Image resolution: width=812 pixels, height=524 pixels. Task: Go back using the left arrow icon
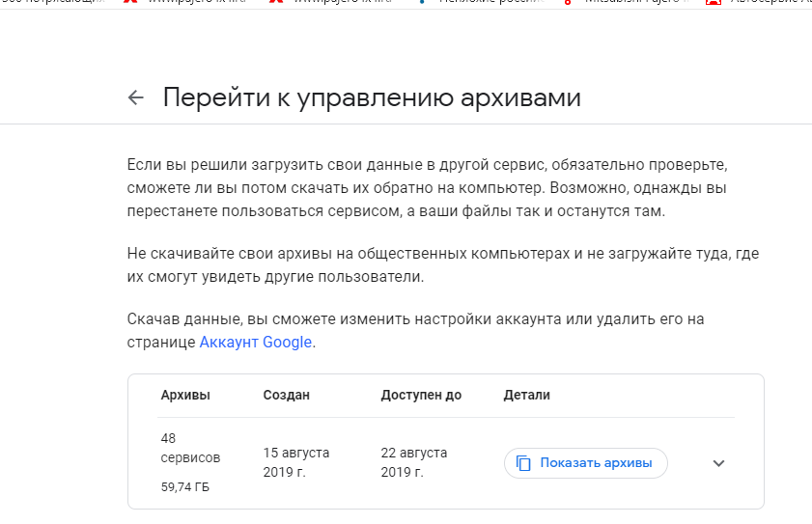coord(136,97)
